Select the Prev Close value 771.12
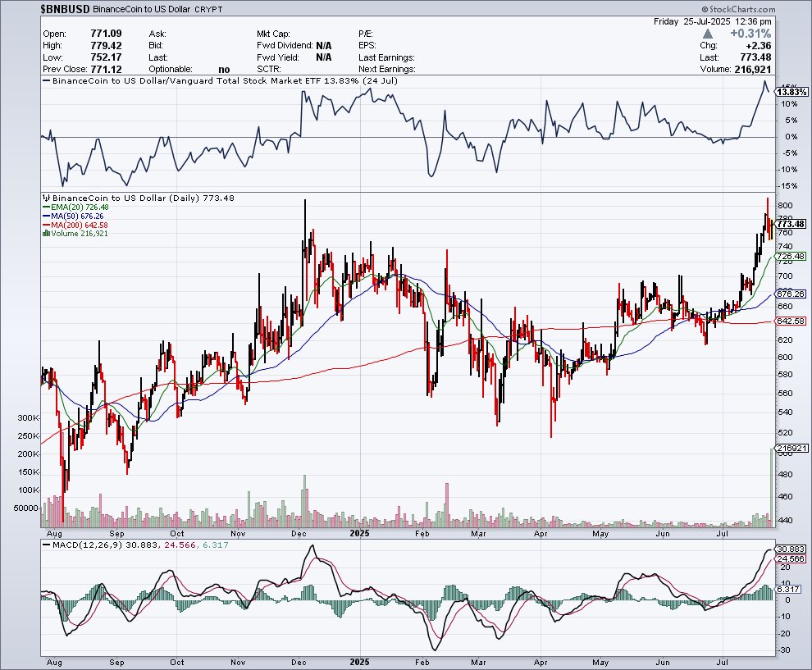The height and width of the screenshot is (670, 812). tap(106, 69)
